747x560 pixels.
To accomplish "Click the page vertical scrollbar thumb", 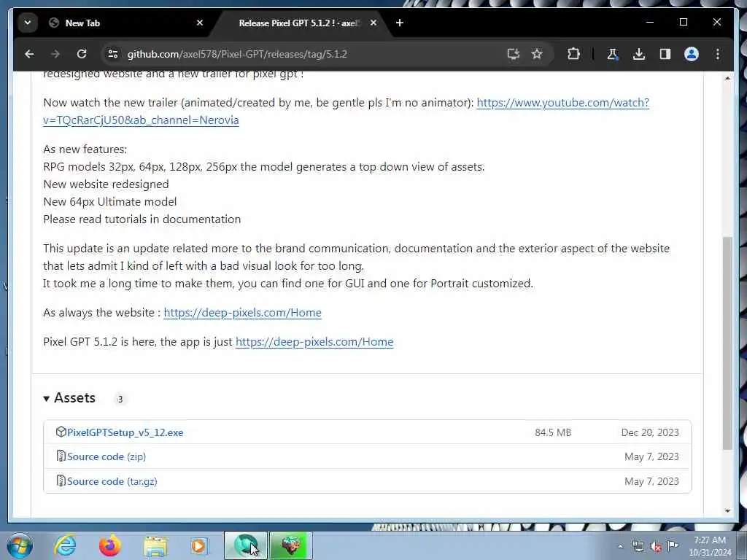I will pyautogui.click(x=727, y=343).
